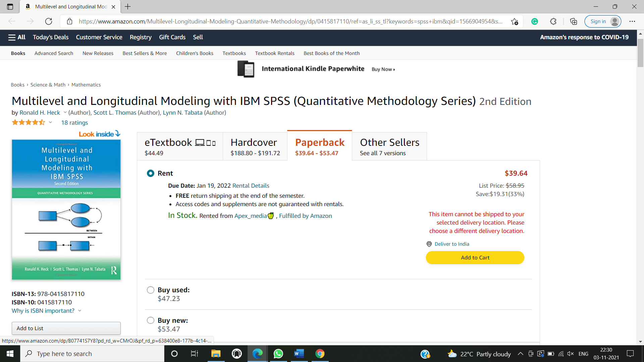The image size is (644, 362).
Task: Click the Deliver to India location selector
Action: point(451,244)
